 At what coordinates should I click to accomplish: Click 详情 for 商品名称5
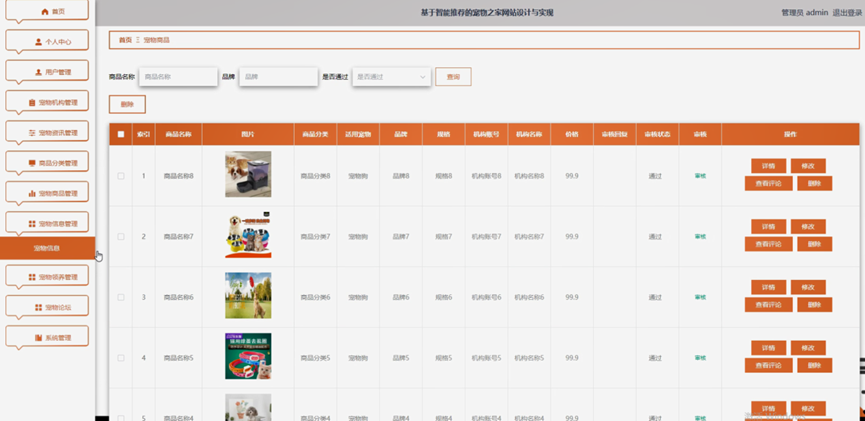tap(768, 348)
